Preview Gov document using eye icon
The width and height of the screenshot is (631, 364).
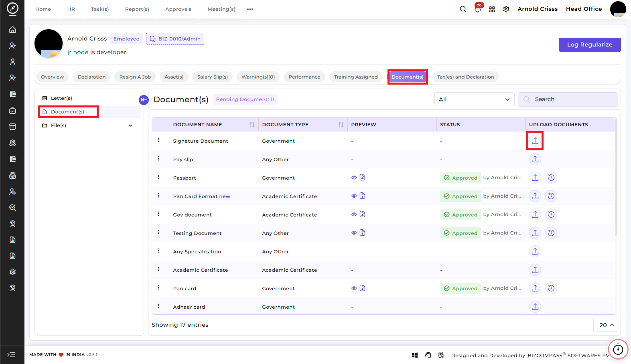354,214
